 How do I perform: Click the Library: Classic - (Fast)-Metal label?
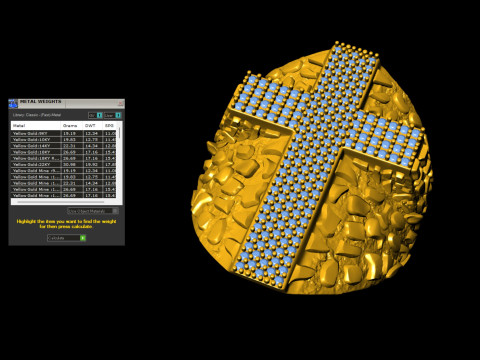click(37, 115)
